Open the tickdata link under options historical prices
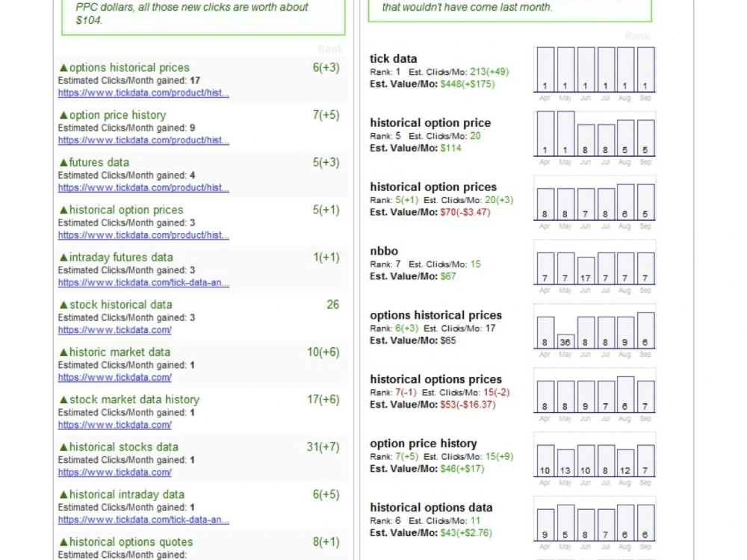The height and width of the screenshot is (560, 747). click(143, 93)
